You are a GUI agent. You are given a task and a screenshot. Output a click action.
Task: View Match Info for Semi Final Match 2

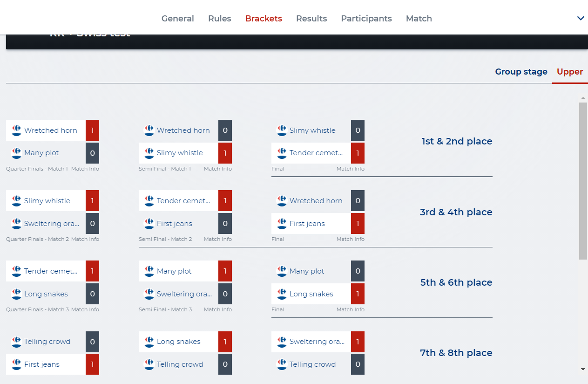click(218, 239)
